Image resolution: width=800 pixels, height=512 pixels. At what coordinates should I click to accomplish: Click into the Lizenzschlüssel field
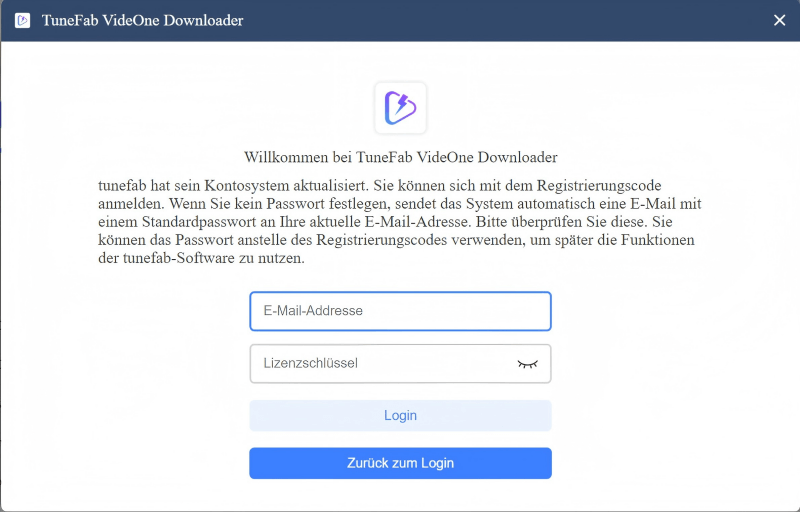tap(401, 364)
